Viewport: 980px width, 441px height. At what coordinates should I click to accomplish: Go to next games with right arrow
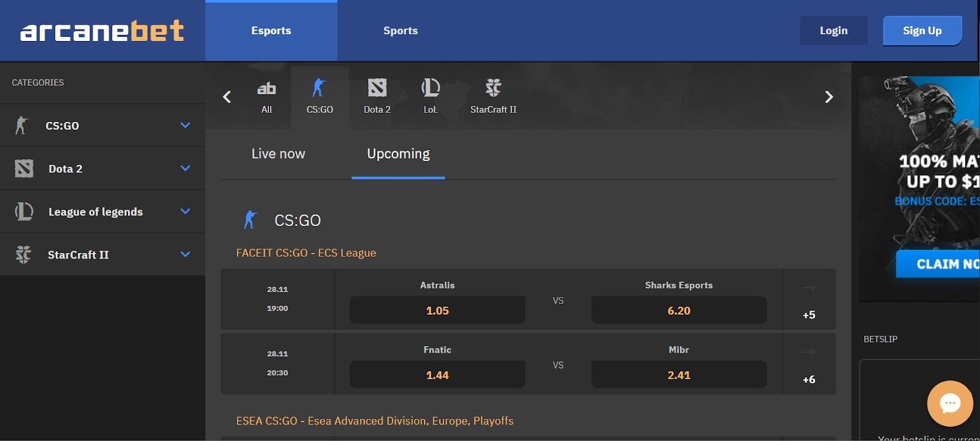829,97
